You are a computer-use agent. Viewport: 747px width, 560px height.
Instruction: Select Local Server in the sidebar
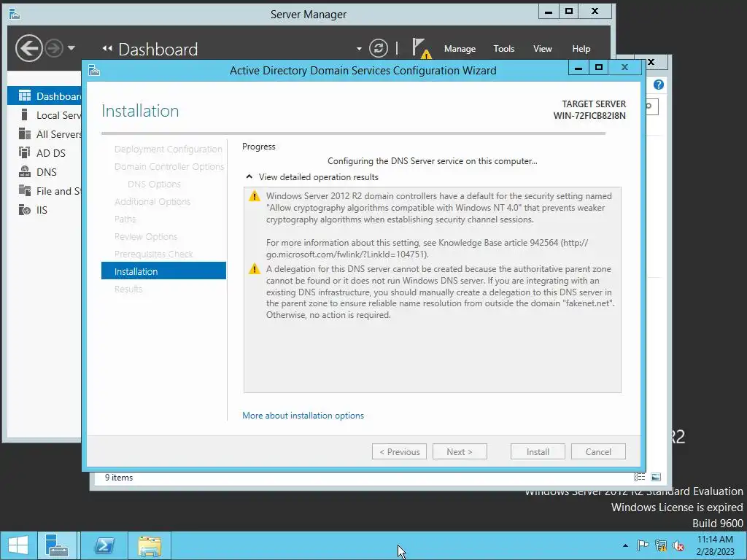click(44, 115)
